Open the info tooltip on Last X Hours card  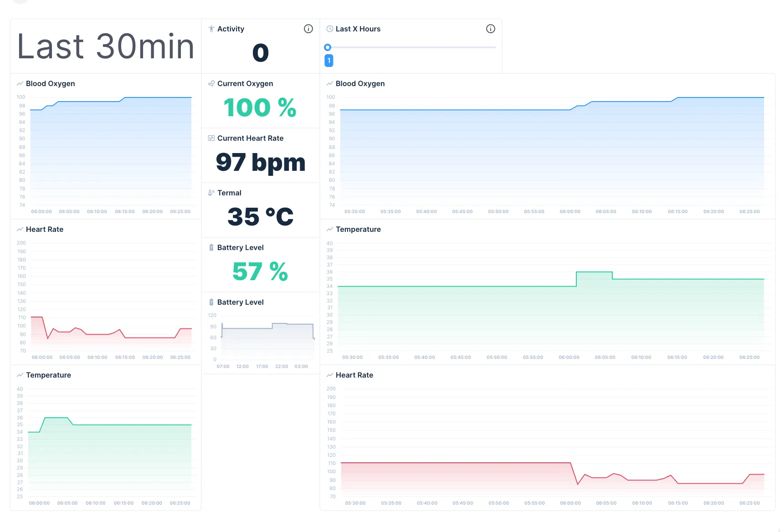(491, 29)
